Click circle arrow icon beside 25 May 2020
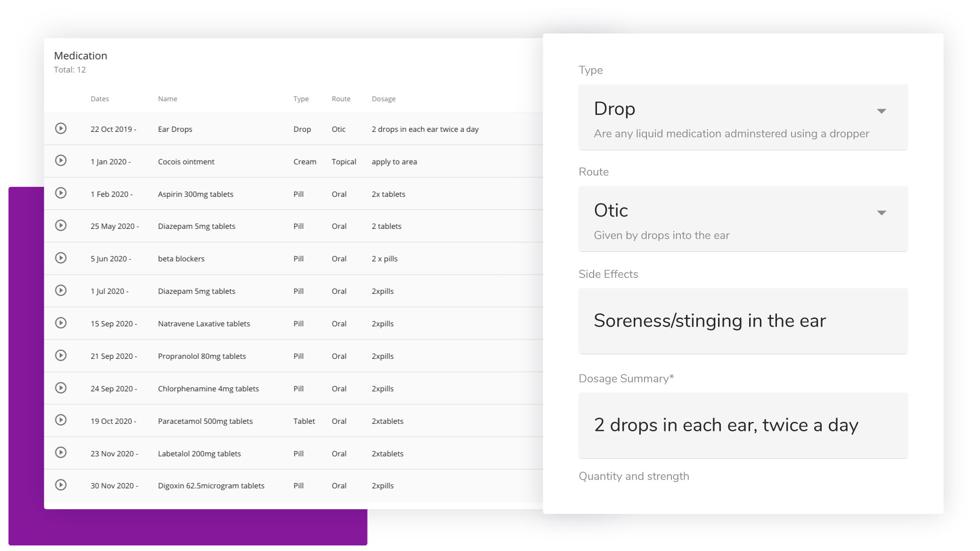The height and width of the screenshot is (551, 980). [x=61, y=226]
